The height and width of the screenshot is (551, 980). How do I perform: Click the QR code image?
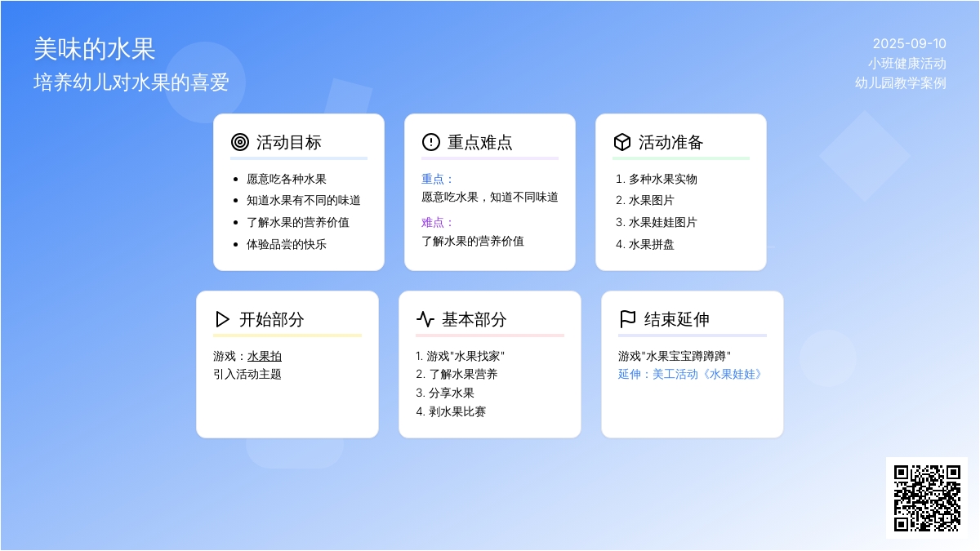pos(926,497)
